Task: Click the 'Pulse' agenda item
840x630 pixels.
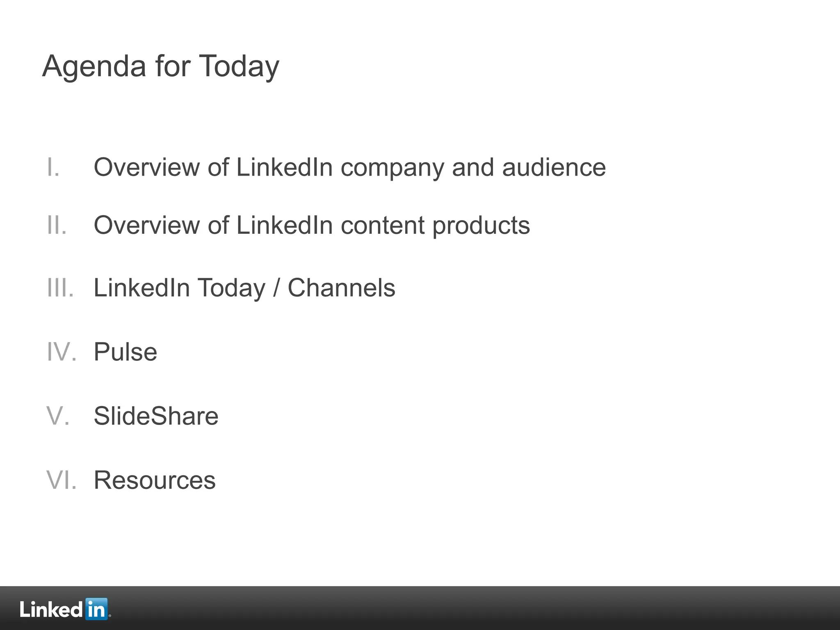Action: [126, 352]
